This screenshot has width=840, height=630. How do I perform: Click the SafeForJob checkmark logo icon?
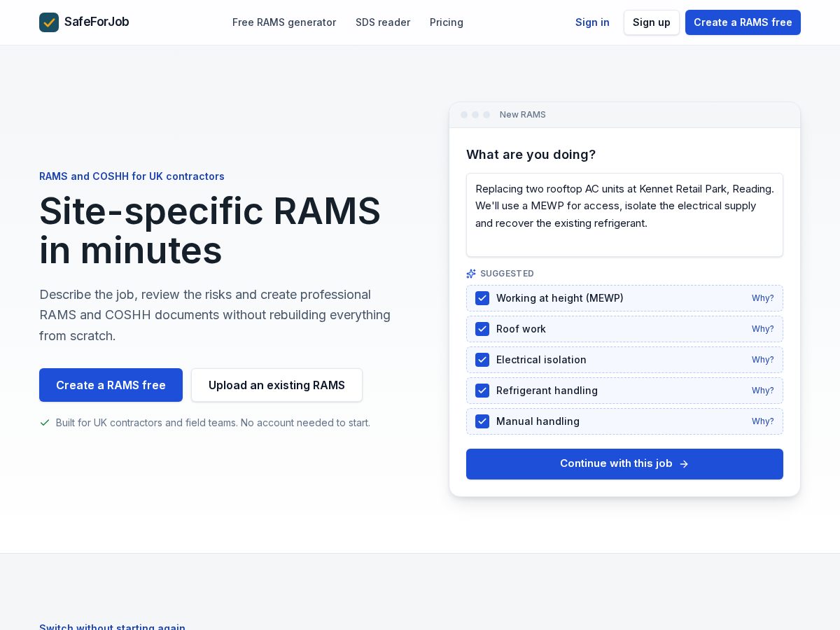pos(49,22)
